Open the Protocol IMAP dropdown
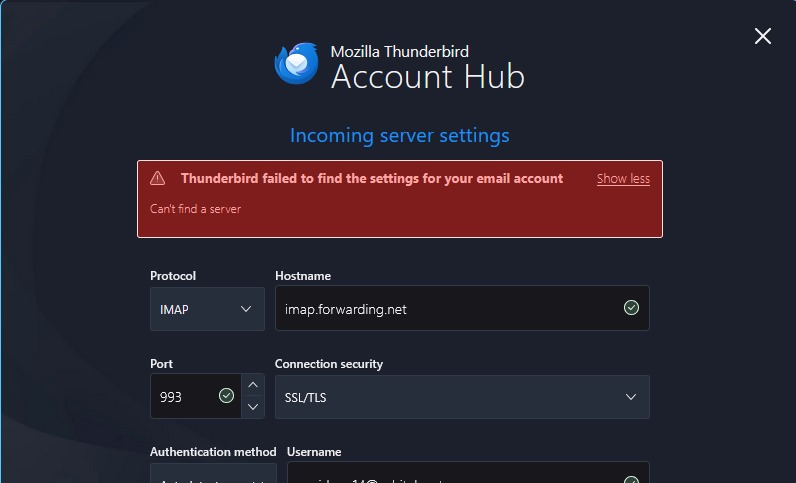Screen dimensions: 796x483 [x=207, y=309]
